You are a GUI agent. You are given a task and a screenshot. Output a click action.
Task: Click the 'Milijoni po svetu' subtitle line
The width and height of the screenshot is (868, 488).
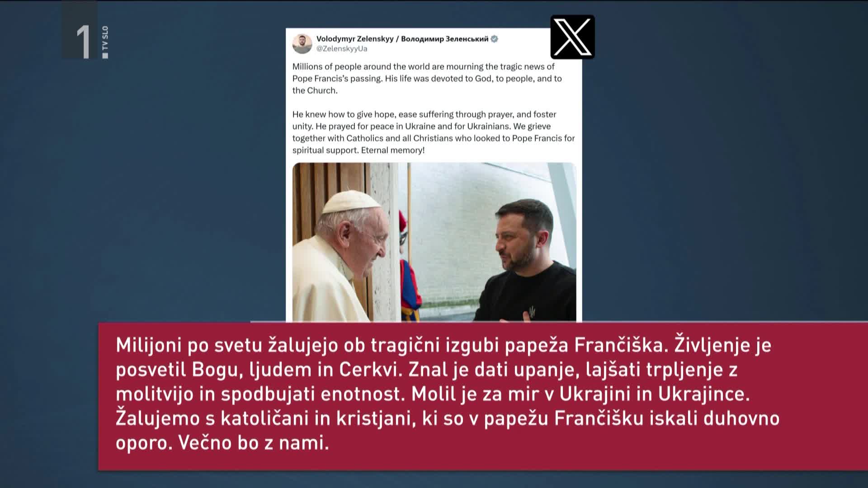(x=443, y=345)
